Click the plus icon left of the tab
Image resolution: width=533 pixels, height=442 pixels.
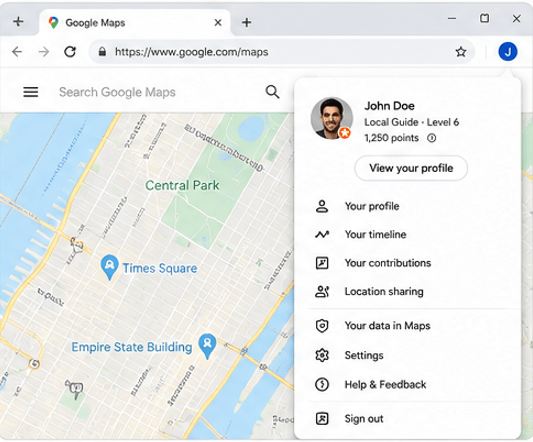coord(18,22)
